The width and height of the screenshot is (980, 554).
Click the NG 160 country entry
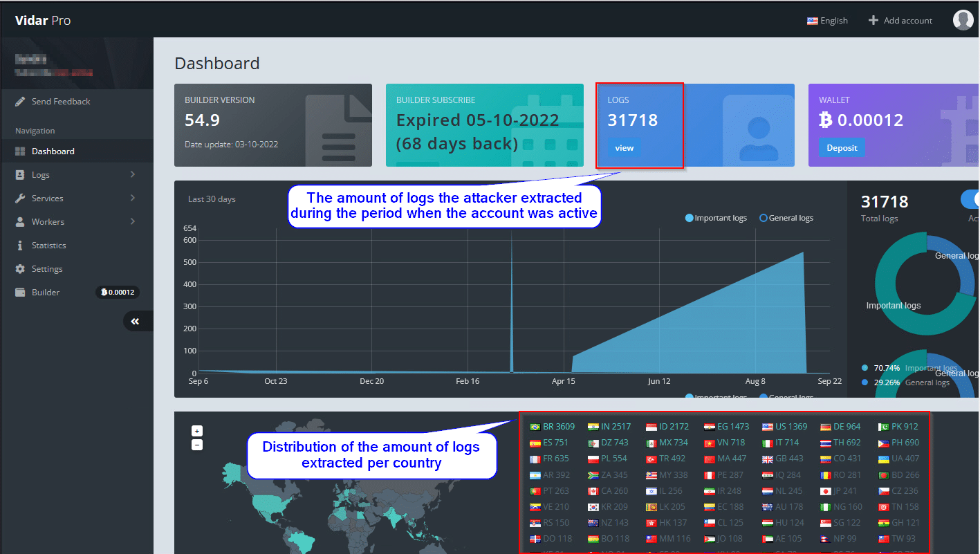click(x=841, y=507)
